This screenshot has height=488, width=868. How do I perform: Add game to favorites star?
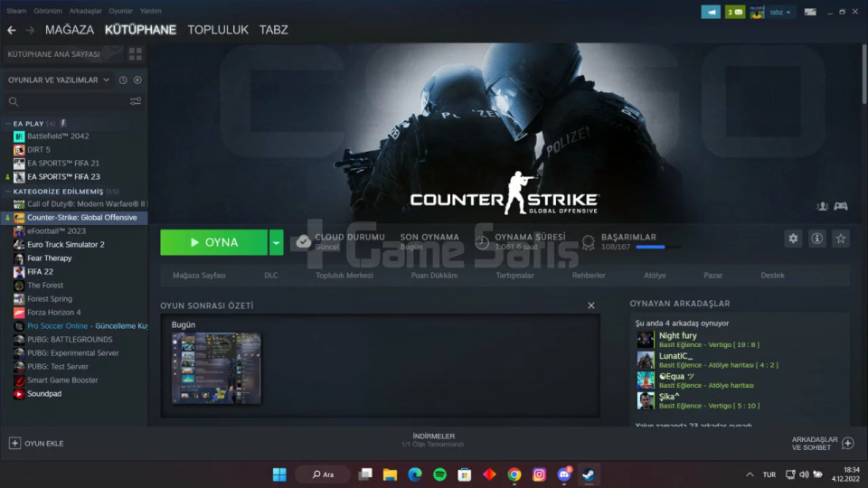[841, 239]
